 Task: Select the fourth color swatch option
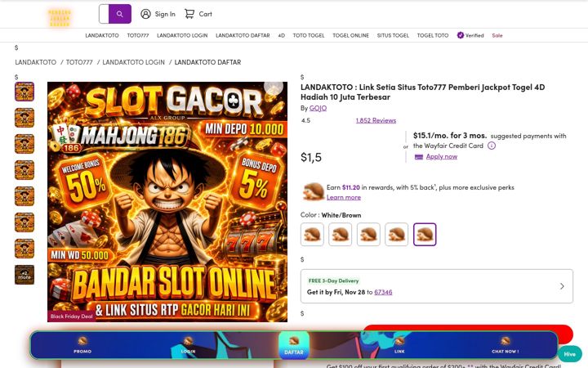pyautogui.click(x=396, y=235)
